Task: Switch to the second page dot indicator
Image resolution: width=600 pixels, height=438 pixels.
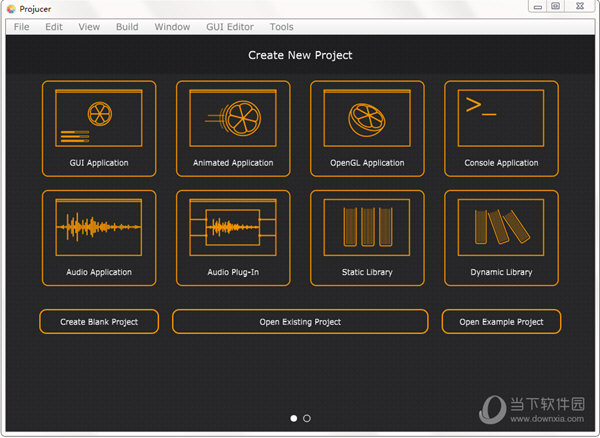Action: tap(307, 418)
